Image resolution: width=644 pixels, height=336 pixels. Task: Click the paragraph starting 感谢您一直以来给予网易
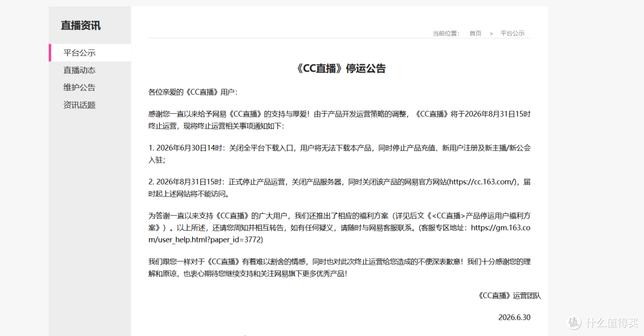pos(339,120)
